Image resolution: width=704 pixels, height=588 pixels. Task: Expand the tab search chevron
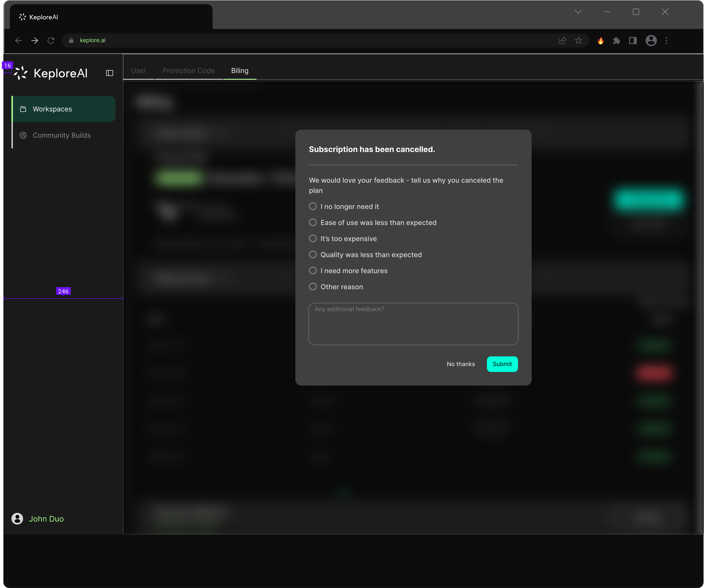tap(578, 12)
